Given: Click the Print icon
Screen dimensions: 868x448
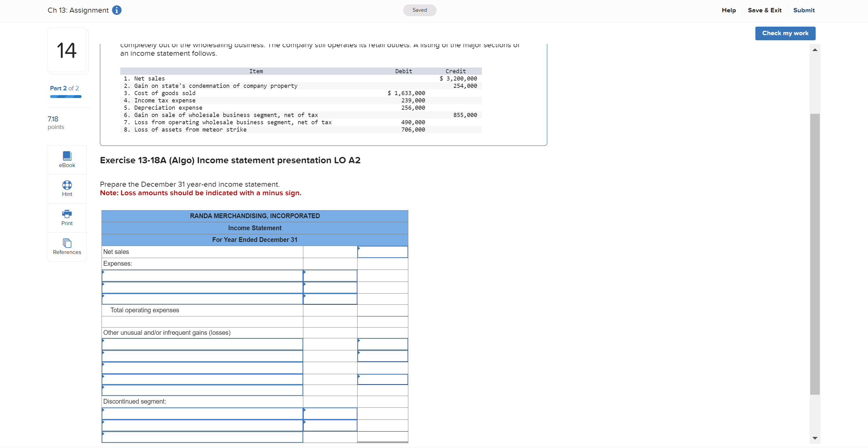Looking at the screenshot, I should click(67, 217).
